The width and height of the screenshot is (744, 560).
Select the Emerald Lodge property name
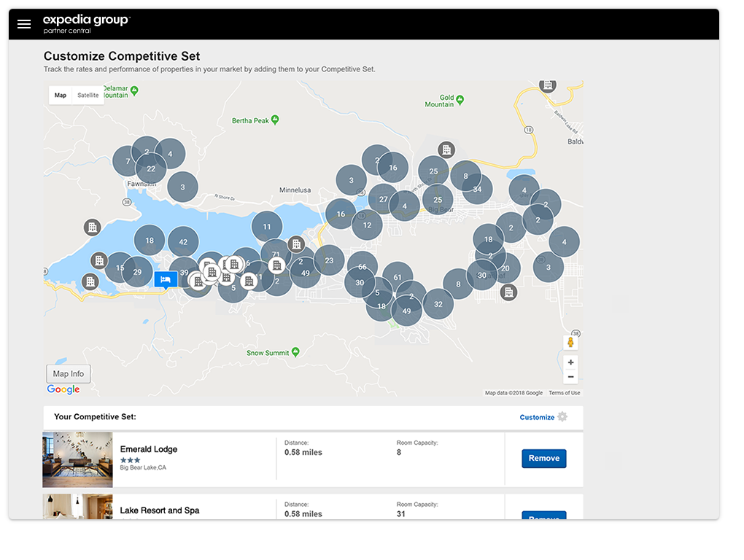point(149,449)
